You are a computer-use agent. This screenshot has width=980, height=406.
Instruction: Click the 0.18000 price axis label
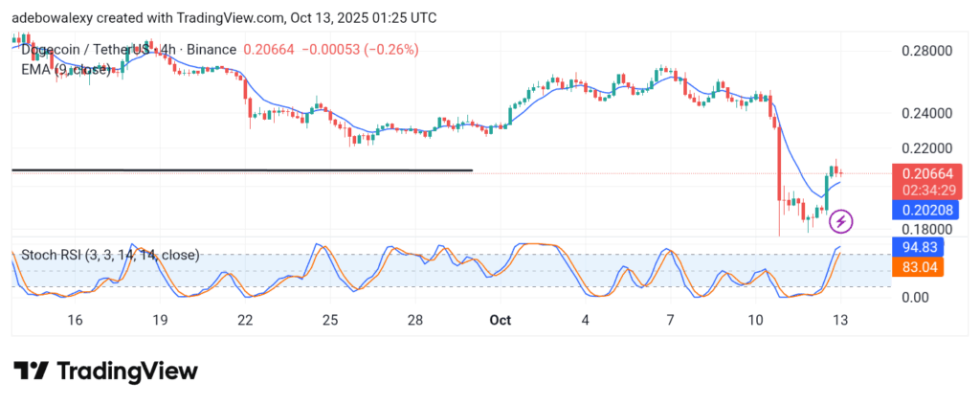click(926, 229)
